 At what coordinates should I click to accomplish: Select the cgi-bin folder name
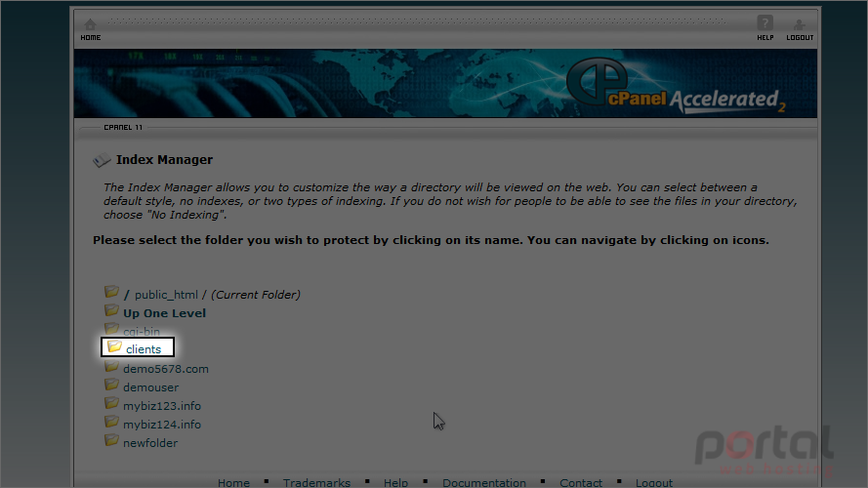(x=142, y=332)
